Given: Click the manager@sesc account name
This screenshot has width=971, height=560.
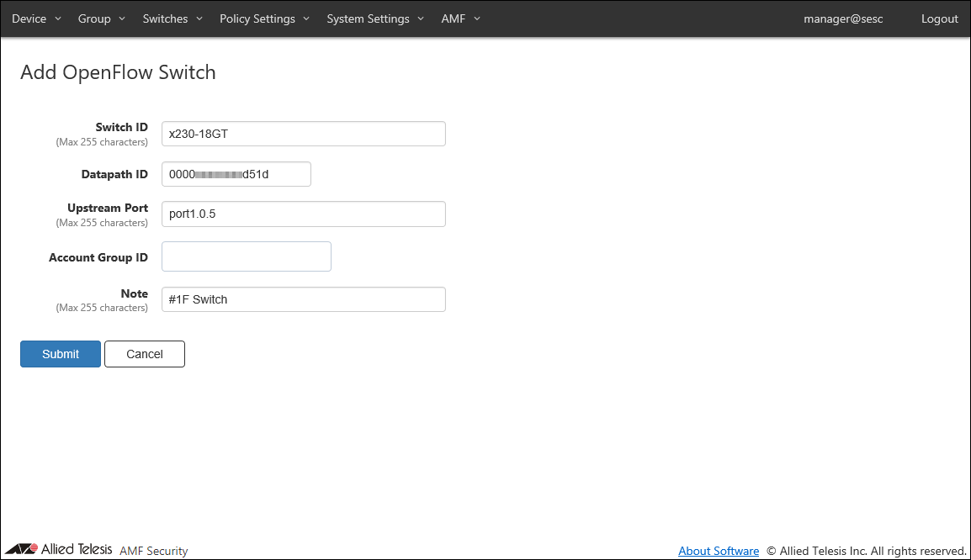Looking at the screenshot, I should 843,18.
